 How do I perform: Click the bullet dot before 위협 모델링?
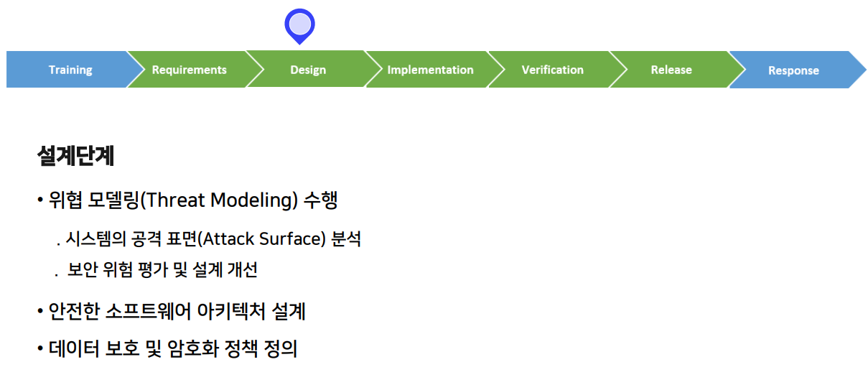click(x=40, y=201)
